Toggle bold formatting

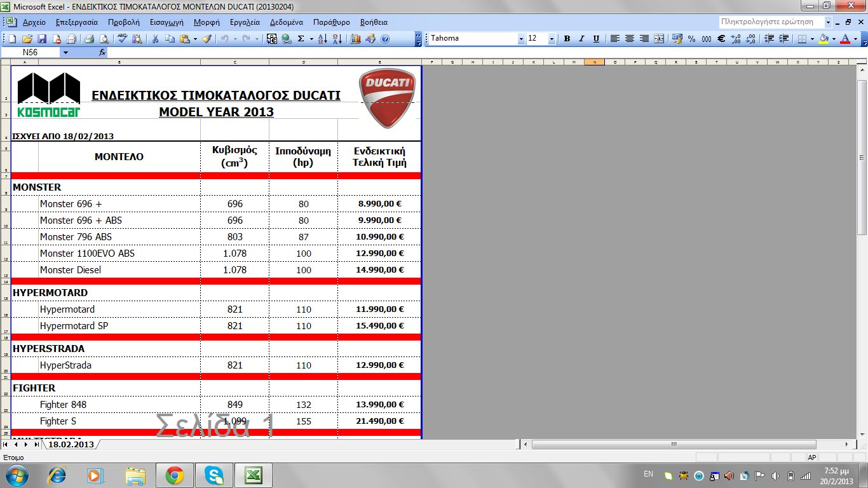click(x=567, y=39)
